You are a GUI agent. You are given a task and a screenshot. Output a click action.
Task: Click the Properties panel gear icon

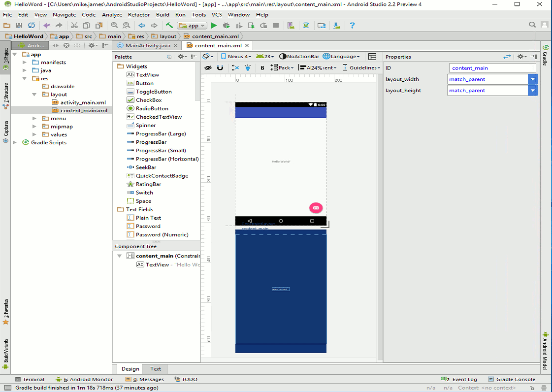tap(521, 56)
